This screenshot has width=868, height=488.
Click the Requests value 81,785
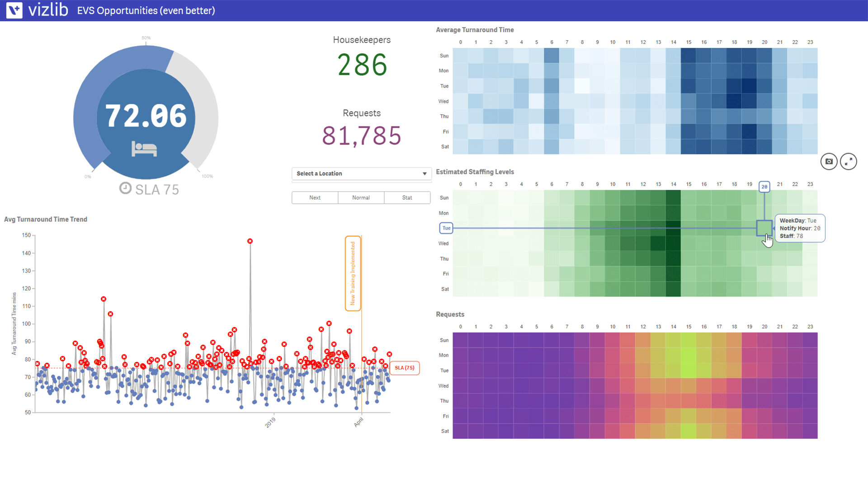362,136
